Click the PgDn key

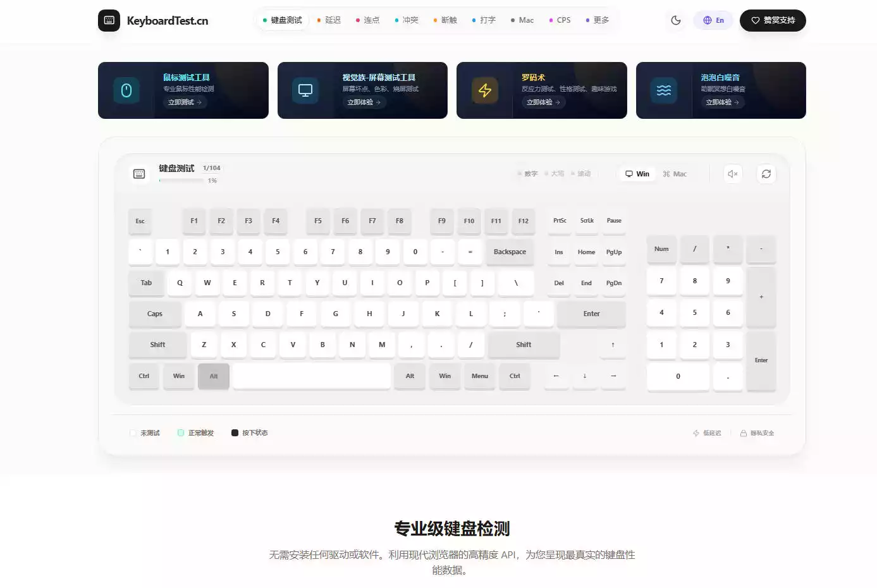pyautogui.click(x=614, y=283)
